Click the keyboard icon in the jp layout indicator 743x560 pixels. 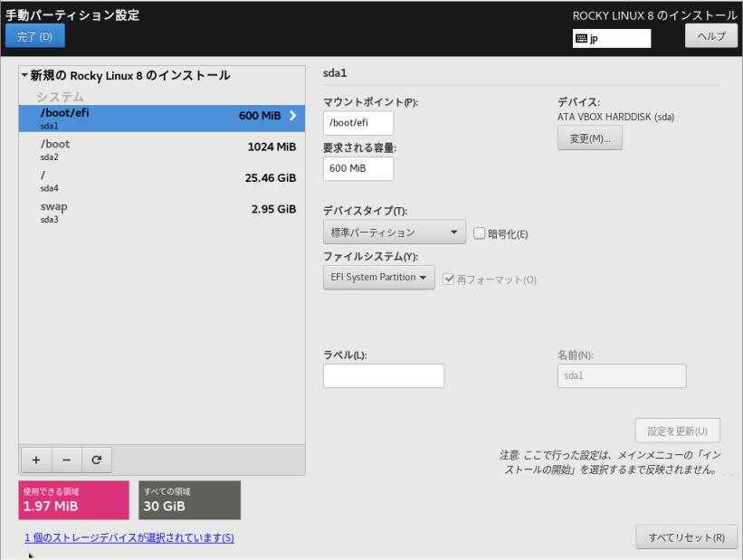pyautogui.click(x=581, y=38)
